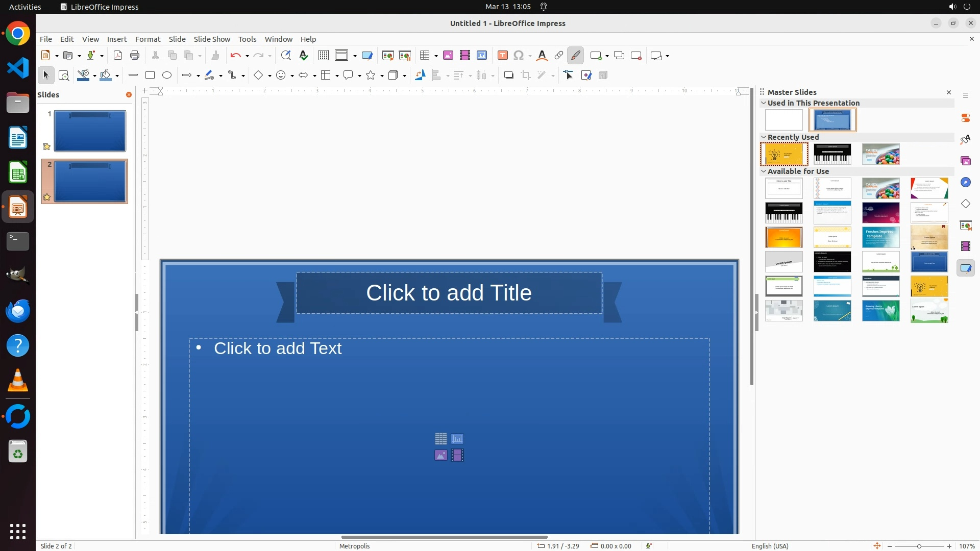This screenshot has height=551, width=980.
Task: Click the Print icon in toolbar
Action: (135, 56)
